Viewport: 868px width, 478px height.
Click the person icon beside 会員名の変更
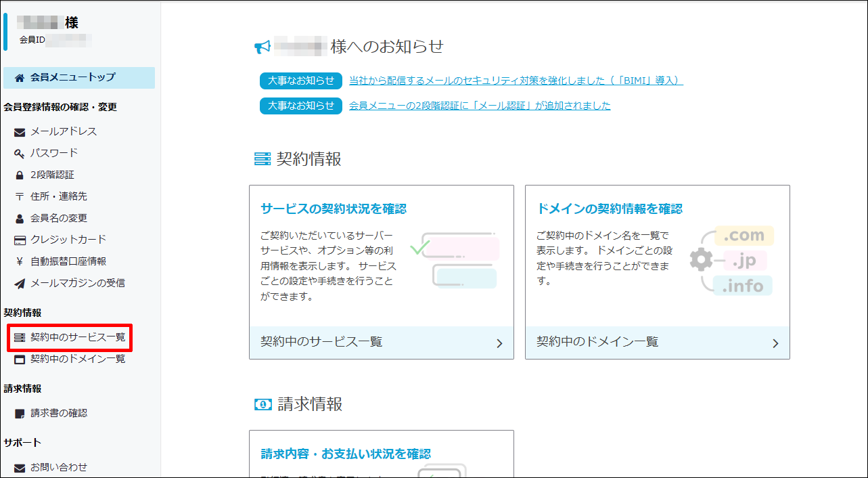pyautogui.click(x=20, y=219)
